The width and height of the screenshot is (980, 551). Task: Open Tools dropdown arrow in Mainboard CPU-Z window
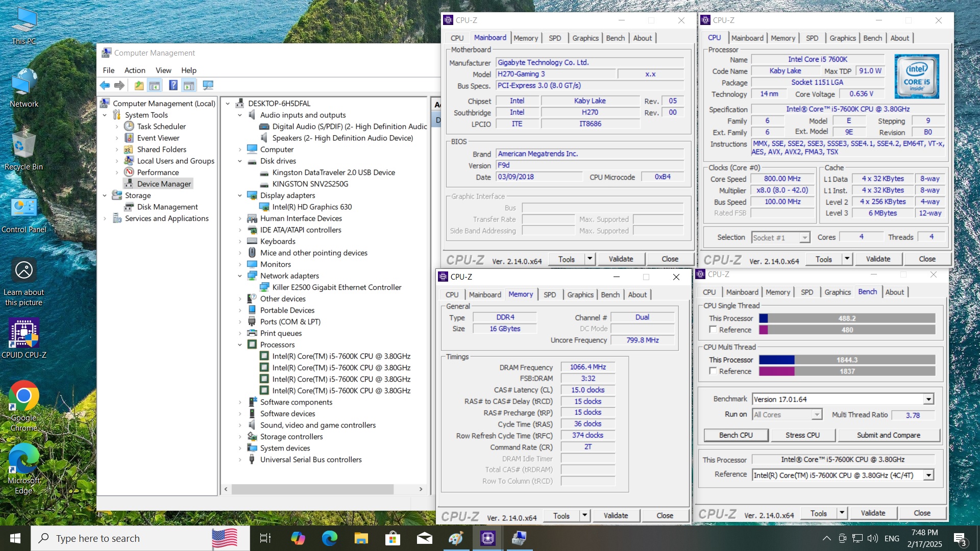tap(590, 259)
